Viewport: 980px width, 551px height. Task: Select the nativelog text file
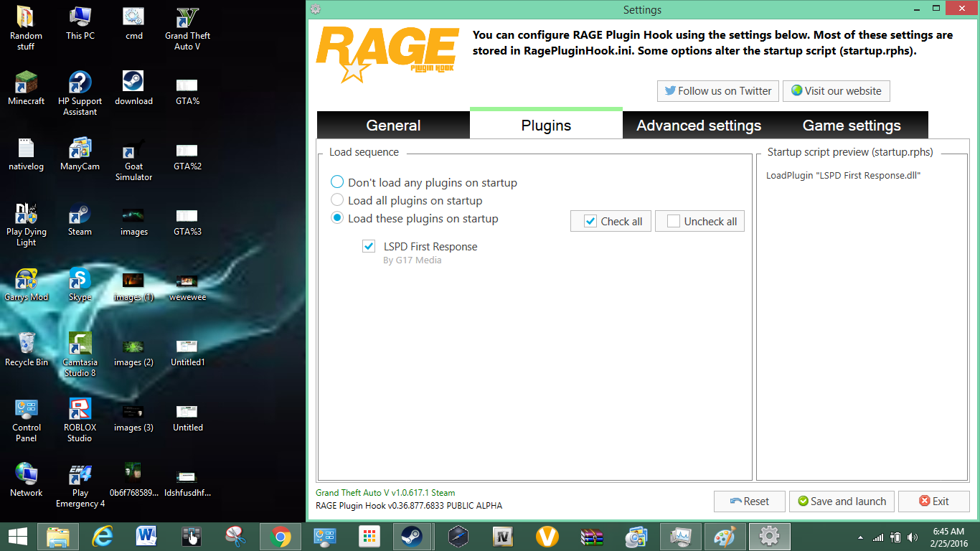pyautogui.click(x=27, y=154)
